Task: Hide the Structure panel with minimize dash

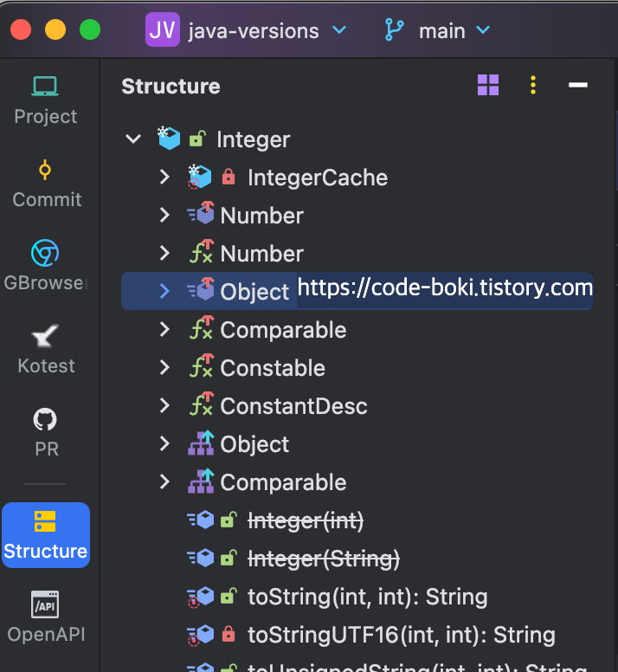Action: pyautogui.click(x=577, y=85)
